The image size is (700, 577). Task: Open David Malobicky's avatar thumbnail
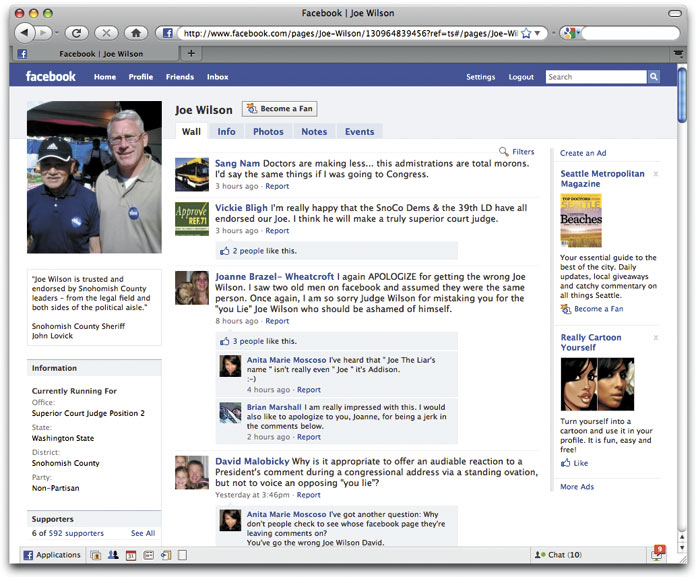(192, 472)
